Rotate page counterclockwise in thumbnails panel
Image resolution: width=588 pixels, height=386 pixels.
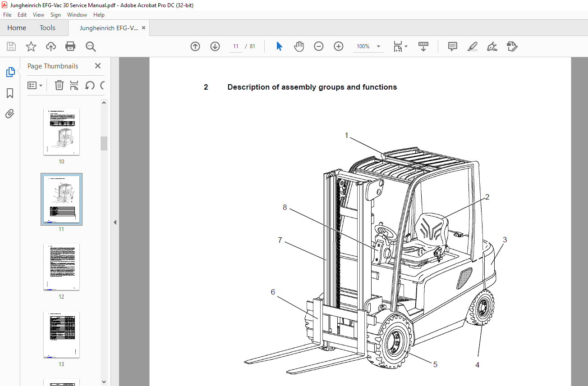(90, 85)
